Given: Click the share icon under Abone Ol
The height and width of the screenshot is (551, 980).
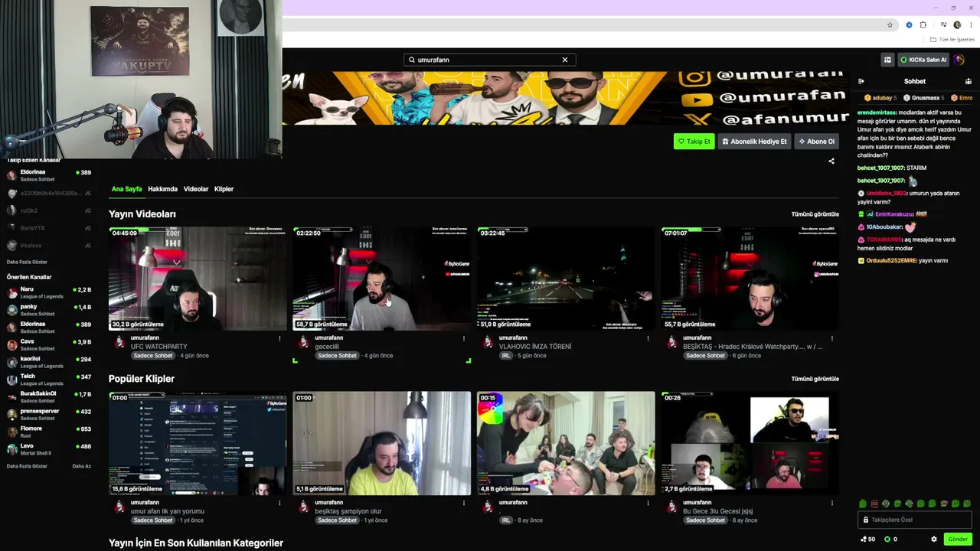Looking at the screenshot, I should (831, 161).
